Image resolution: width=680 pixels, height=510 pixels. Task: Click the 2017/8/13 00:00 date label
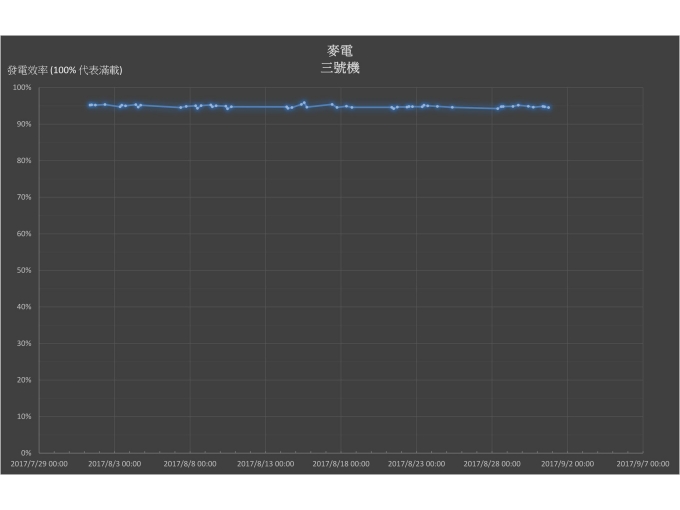pyautogui.click(x=265, y=464)
